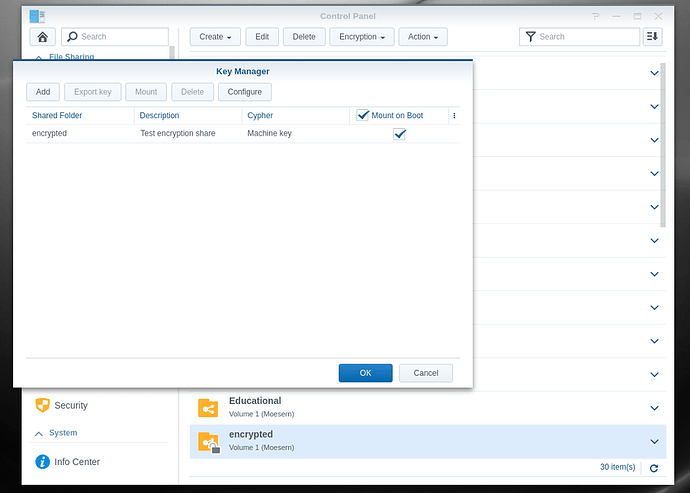Open column options menu in Key Manager table
690x493 pixels.
tap(454, 115)
